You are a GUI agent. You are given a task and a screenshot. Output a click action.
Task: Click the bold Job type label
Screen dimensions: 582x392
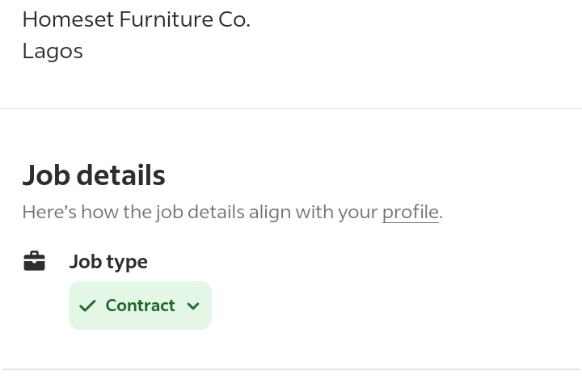108,262
